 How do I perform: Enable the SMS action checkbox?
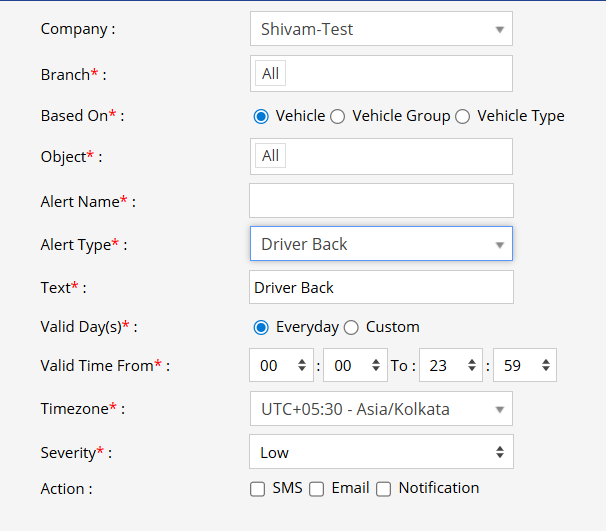(257, 489)
